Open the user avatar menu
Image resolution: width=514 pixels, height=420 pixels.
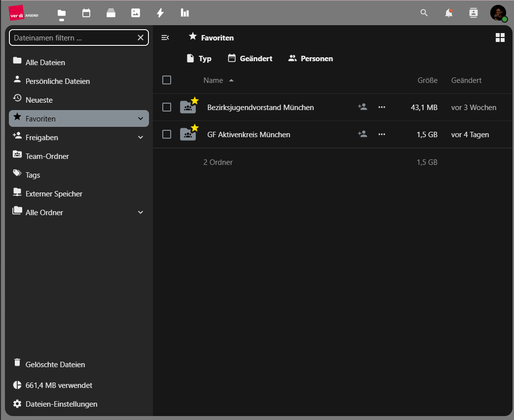pyautogui.click(x=498, y=13)
